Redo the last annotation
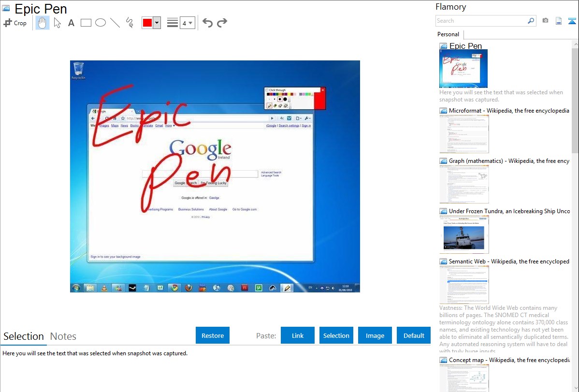Image resolution: width=579 pixels, height=392 pixels. pos(222,23)
